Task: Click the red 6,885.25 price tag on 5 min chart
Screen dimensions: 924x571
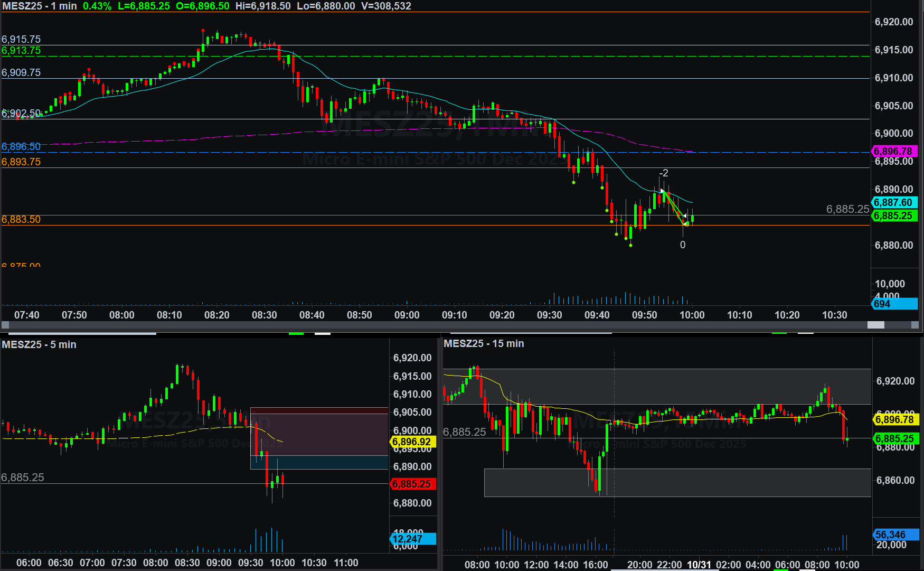Action: click(x=412, y=484)
